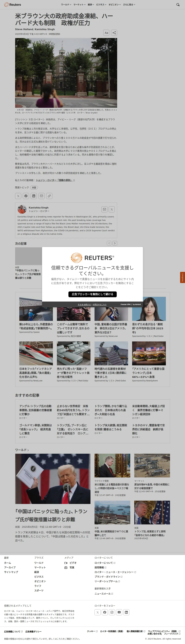Expand the 経済 navigation menu
The height and width of the screenshot is (644, 185).
click(x=91, y=4)
